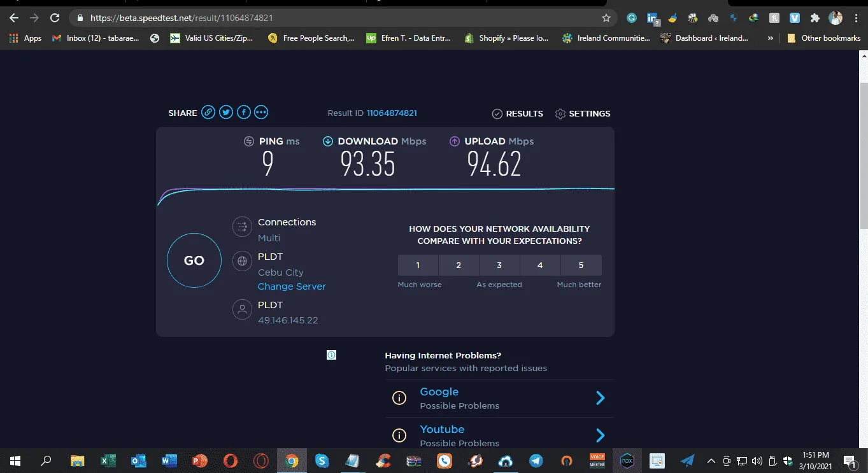This screenshot has width=868, height=473.
Task: Open Skype from the taskbar
Action: [322, 460]
